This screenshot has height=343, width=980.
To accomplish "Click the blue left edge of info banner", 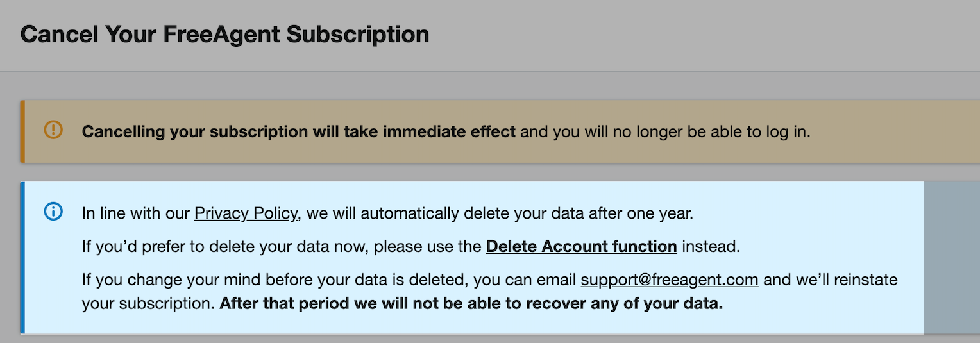I will click(22, 258).
